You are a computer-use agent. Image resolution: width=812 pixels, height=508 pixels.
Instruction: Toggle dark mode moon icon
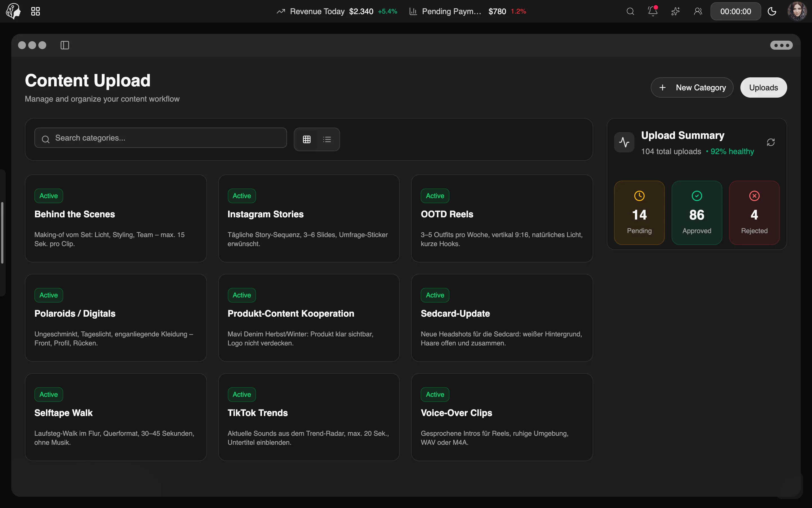click(x=772, y=11)
